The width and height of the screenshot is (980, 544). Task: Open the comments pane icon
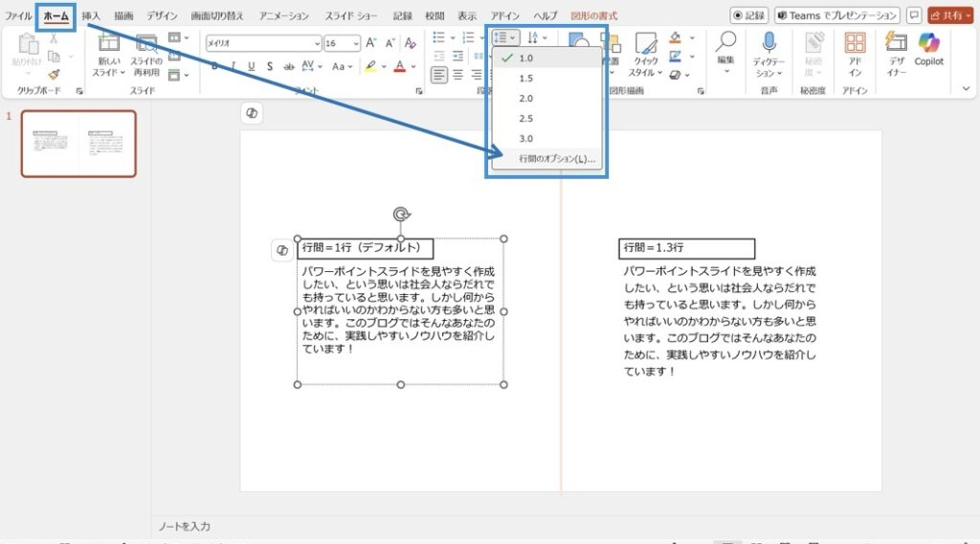914,15
